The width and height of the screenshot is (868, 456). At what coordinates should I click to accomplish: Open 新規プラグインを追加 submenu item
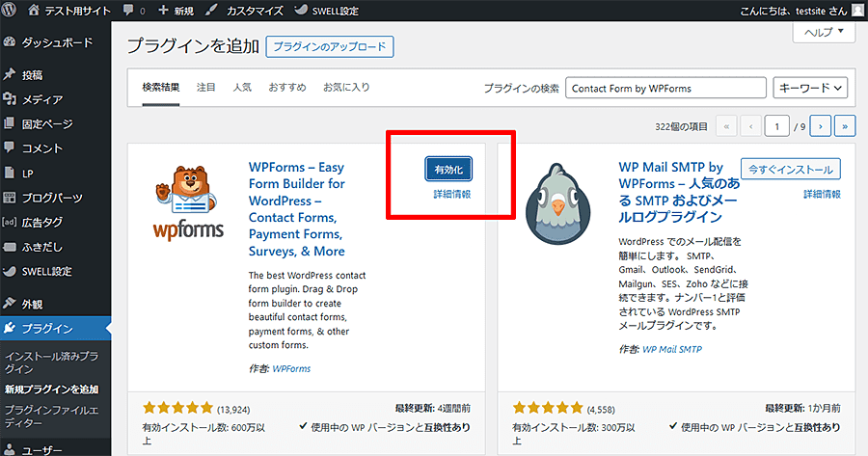tap(51, 389)
